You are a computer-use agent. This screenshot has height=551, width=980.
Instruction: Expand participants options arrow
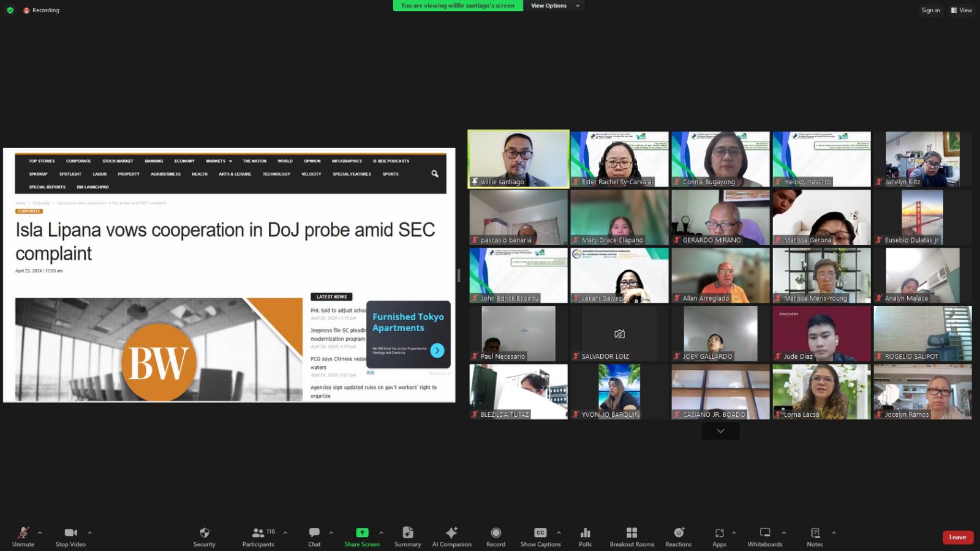coord(285,533)
